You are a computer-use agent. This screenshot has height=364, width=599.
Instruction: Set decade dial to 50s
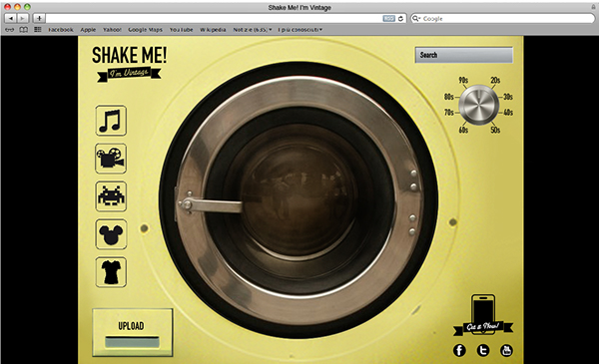click(x=495, y=130)
